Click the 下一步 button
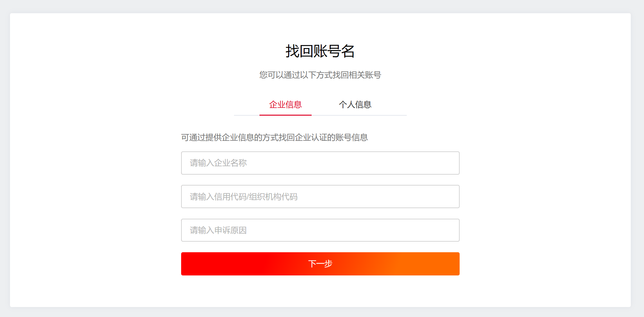The image size is (644, 317). click(x=320, y=264)
